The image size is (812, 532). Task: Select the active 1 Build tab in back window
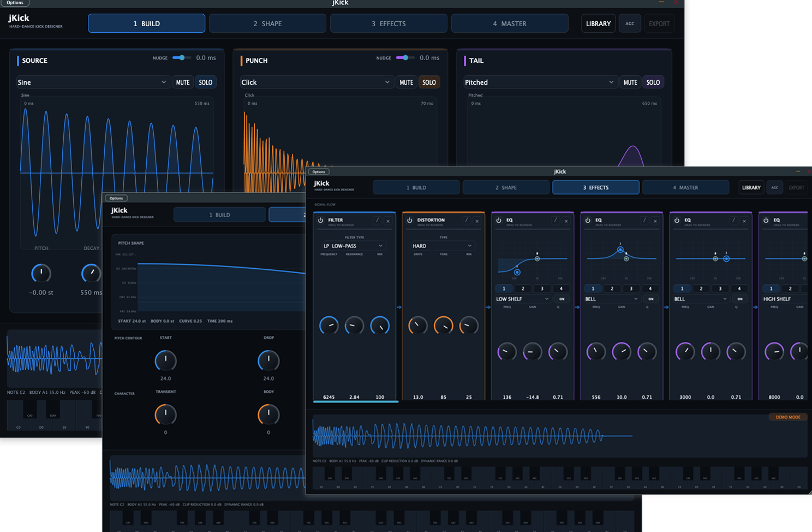(147, 23)
